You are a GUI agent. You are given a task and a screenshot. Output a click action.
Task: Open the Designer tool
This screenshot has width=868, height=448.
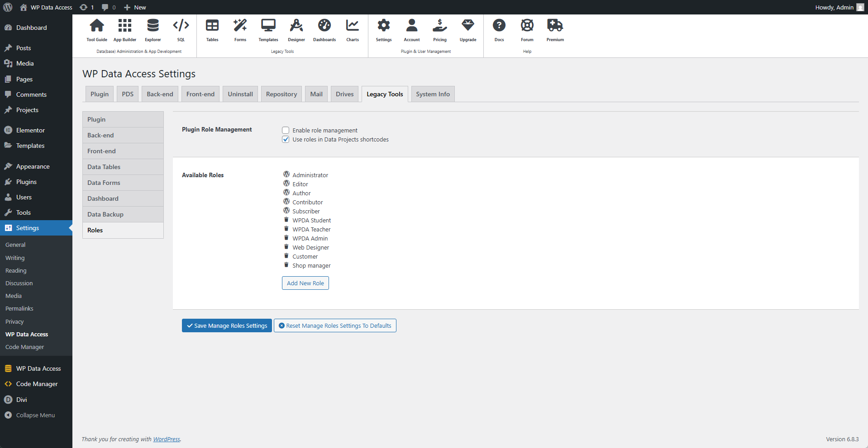click(x=296, y=30)
